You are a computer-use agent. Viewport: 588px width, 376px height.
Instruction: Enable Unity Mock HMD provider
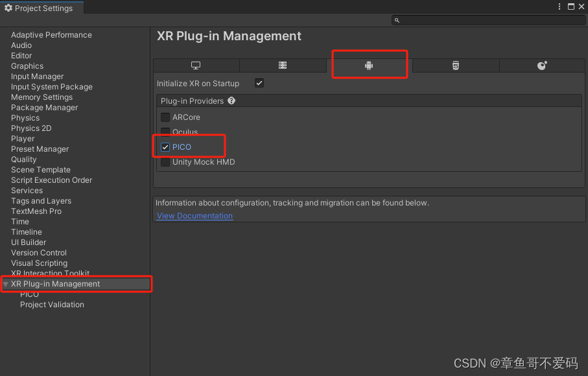[165, 162]
